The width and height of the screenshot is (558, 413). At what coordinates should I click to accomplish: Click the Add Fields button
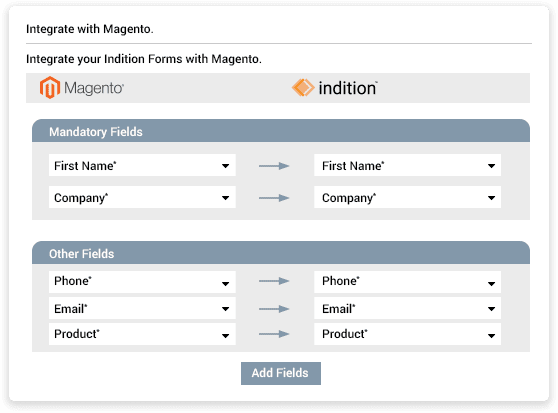[281, 374]
